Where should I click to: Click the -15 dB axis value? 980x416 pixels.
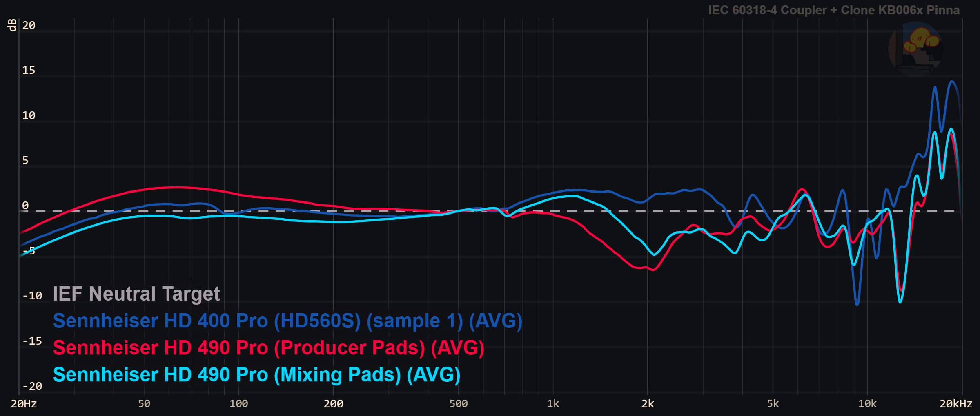point(32,341)
